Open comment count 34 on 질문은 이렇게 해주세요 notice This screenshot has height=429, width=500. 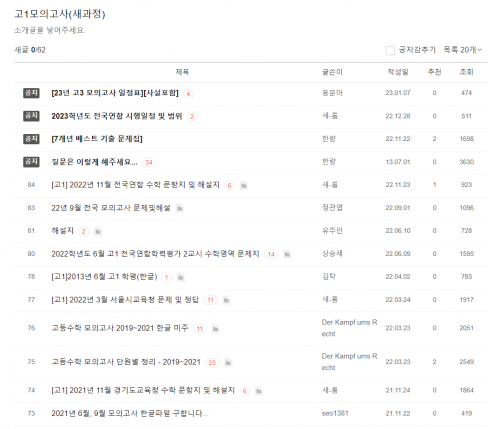[149, 163]
